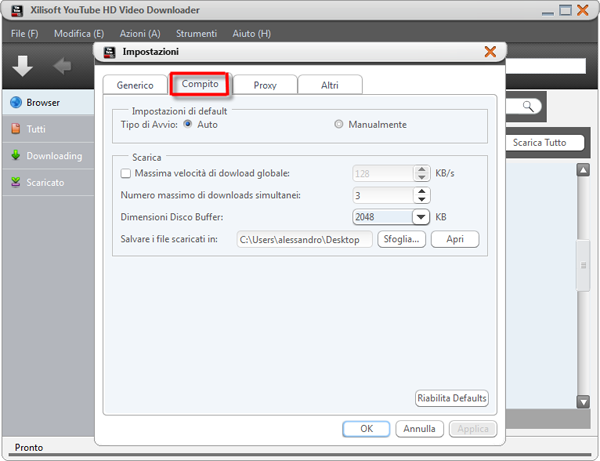This screenshot has width=600, height=461.
Task: Minimize the Xilisoft main window
Action: point(548,11)
